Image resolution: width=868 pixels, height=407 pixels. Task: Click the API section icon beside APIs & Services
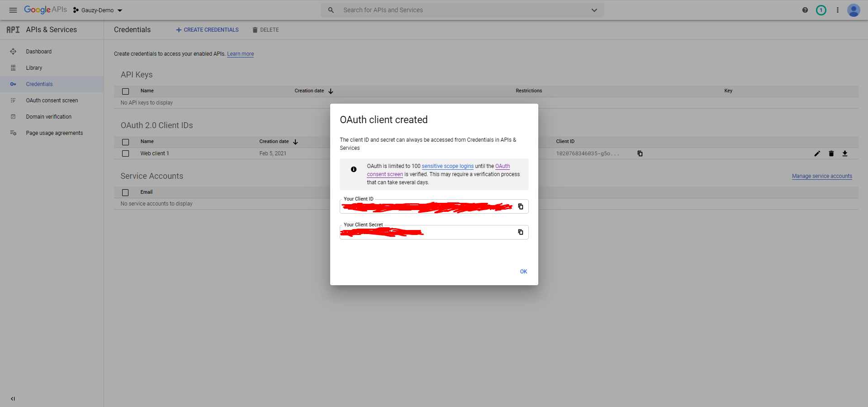pos(13,30)
